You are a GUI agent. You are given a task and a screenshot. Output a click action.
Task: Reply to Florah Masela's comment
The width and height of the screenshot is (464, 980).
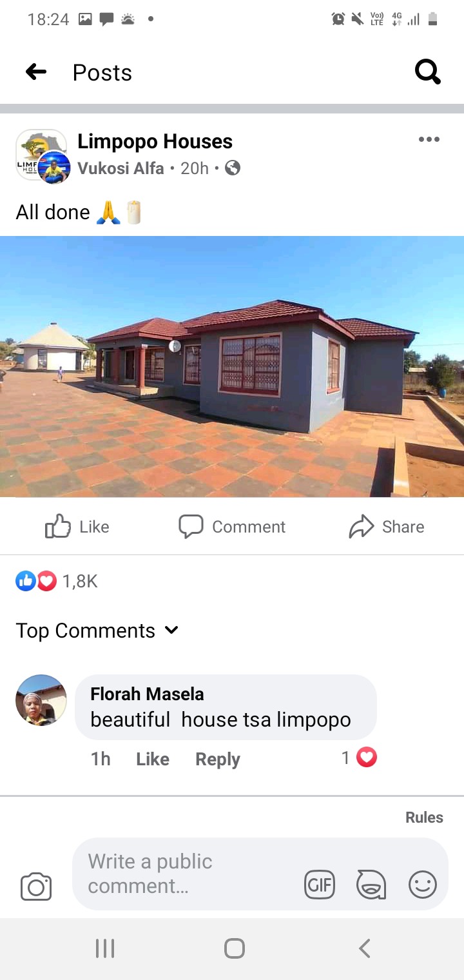tap(218, 759)
